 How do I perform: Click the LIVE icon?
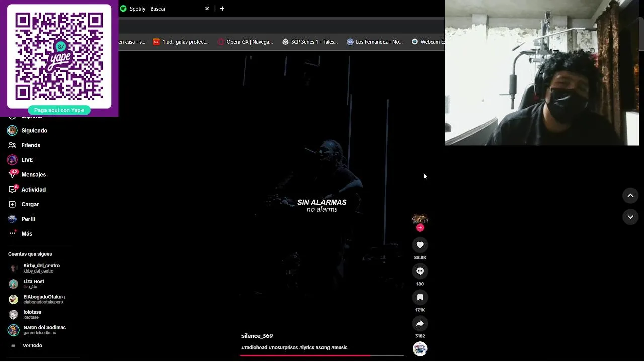(x=12, y=160)
